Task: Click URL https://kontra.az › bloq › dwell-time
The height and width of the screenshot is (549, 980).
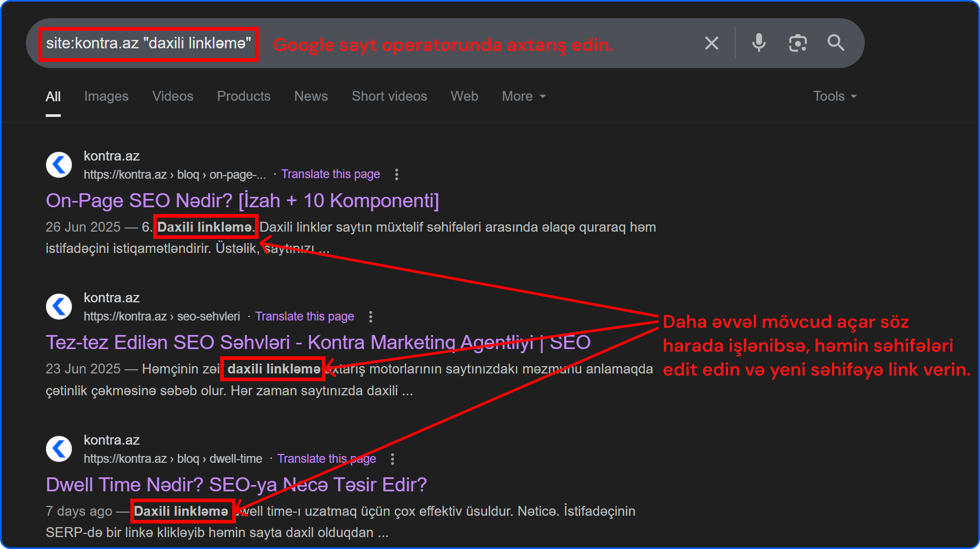Action: coord(173,459)
